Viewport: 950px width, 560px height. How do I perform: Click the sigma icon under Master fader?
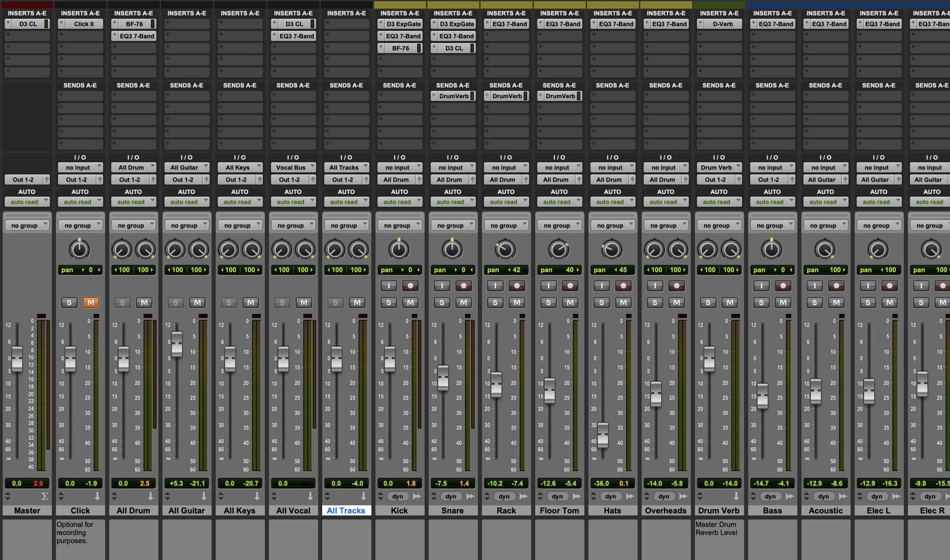tap(44, 496)
